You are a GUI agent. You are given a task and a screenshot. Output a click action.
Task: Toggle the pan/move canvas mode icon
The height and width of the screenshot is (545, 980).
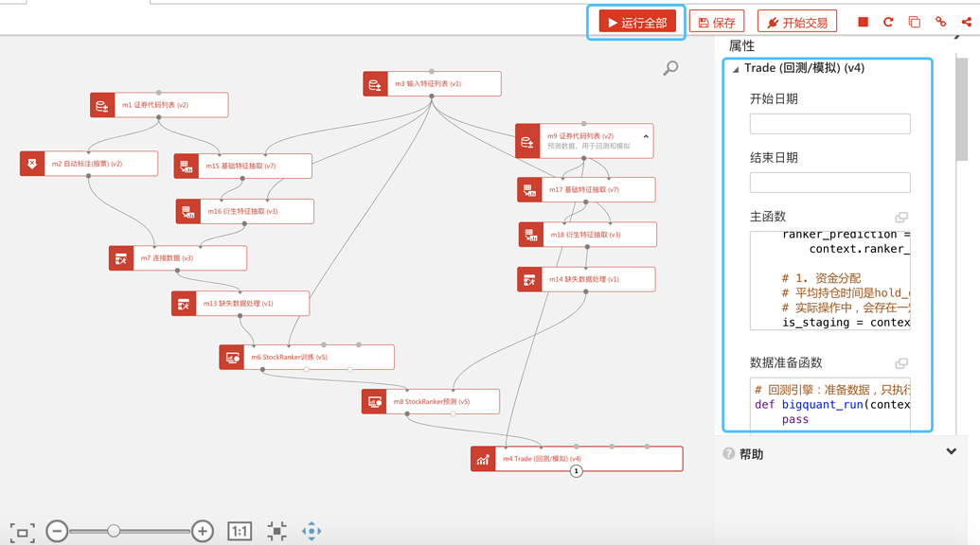pyautogui.click(x=312, y=532)
